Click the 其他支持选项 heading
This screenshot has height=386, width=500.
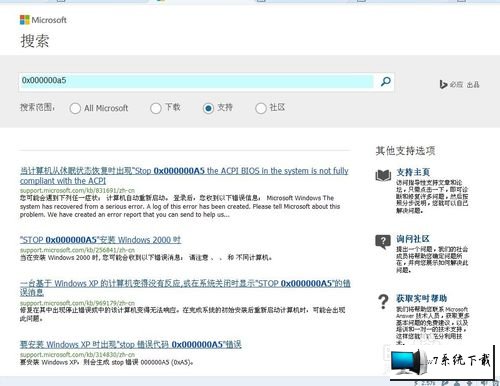pyautogui.click(x=405, y=151)
